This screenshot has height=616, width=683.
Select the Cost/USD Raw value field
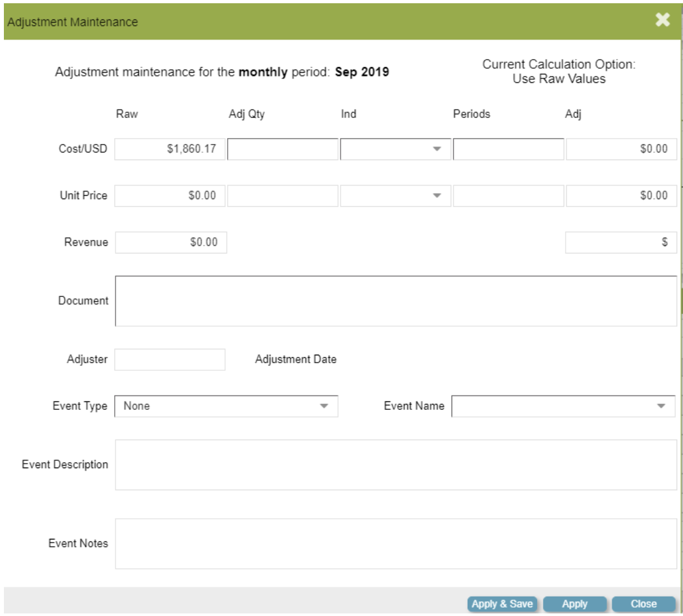tap(170, 149)
